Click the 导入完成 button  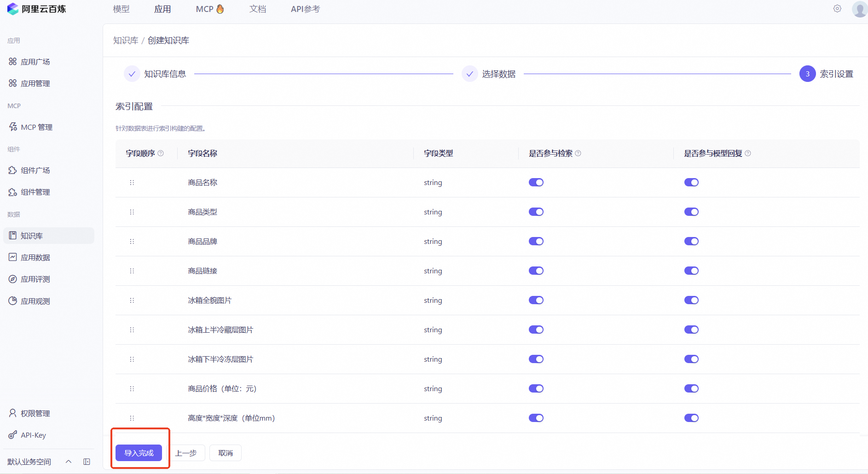(139, 453)
